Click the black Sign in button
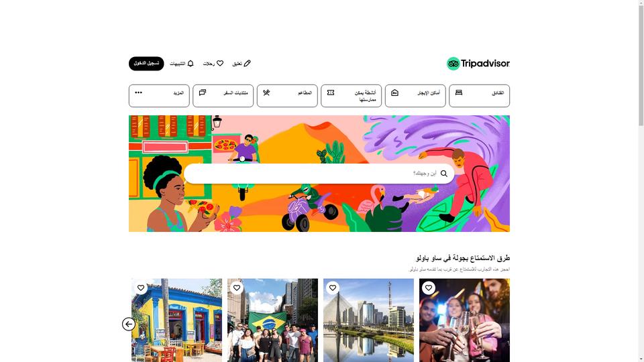 pos(146,64)
